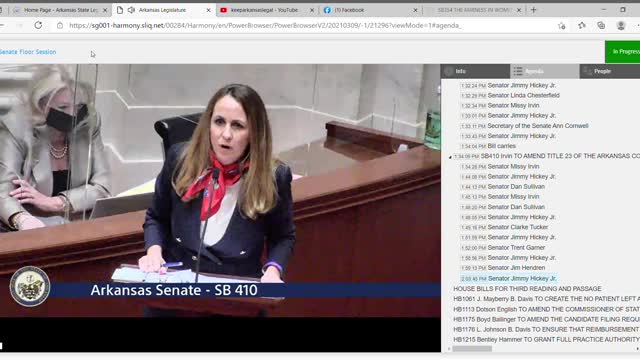Close the SB354 tab

(x=519, y=10)
